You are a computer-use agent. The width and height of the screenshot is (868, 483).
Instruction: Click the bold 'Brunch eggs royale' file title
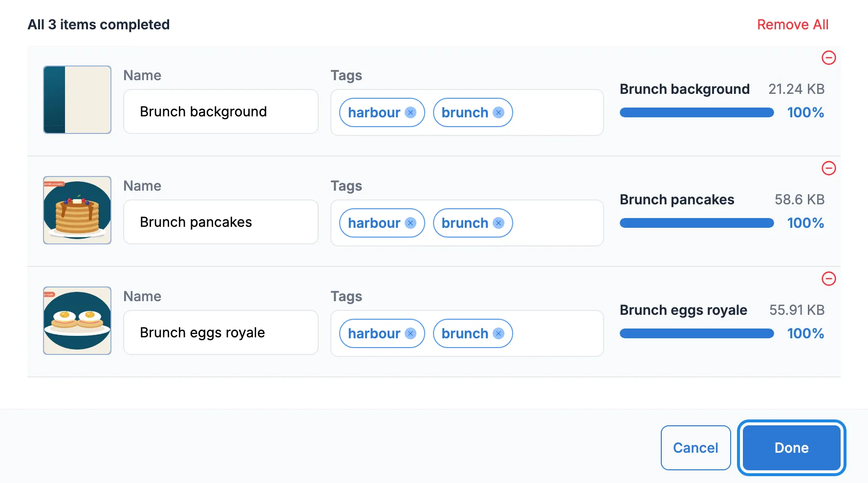click(x=683, y=310)
